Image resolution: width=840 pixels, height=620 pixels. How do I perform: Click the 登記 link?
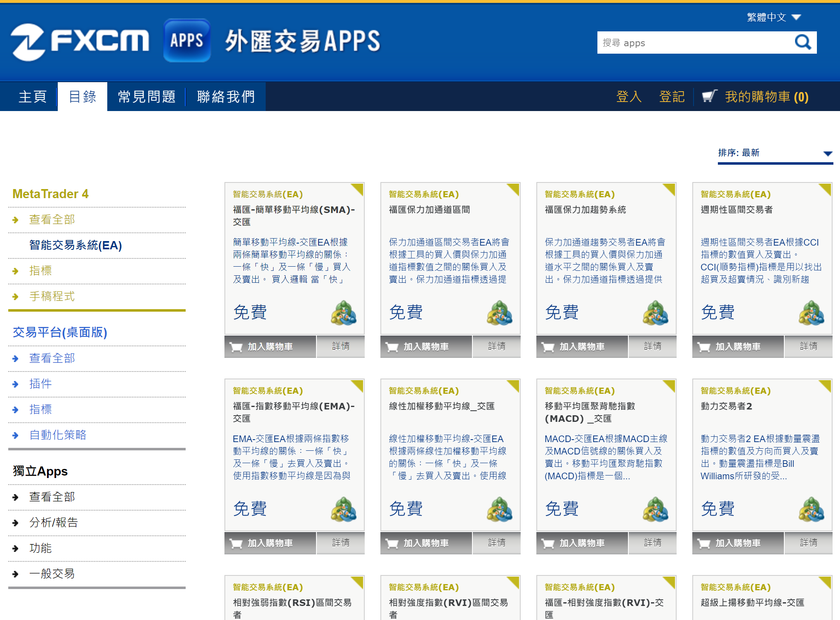[x=672, y=97]
